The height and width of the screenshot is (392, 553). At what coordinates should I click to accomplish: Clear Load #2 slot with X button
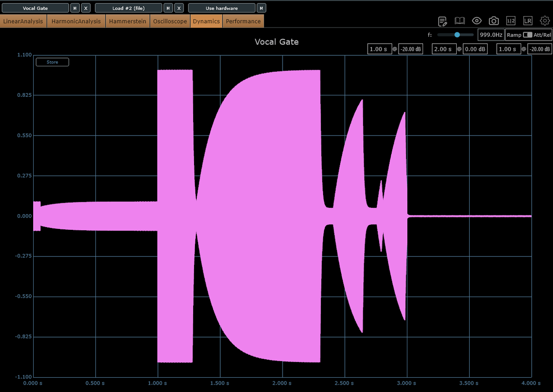pos(179,8)
